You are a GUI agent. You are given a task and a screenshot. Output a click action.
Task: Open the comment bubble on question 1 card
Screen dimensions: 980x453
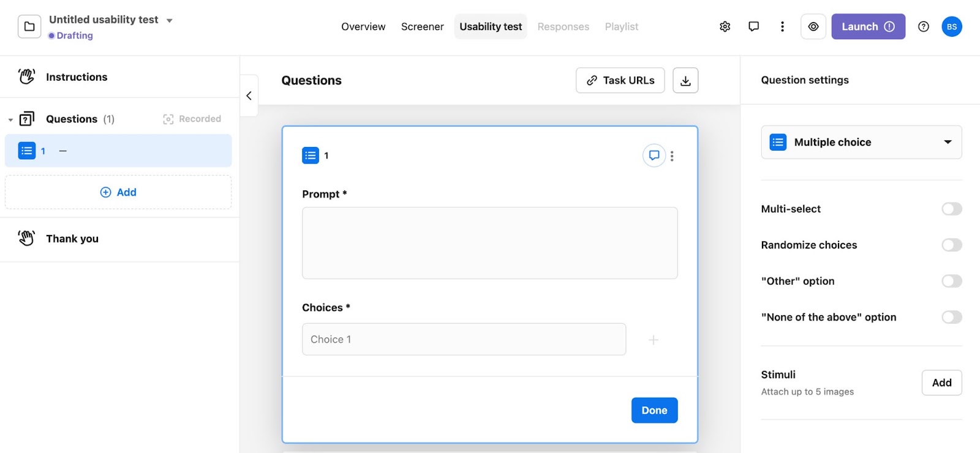click(654, 155)
